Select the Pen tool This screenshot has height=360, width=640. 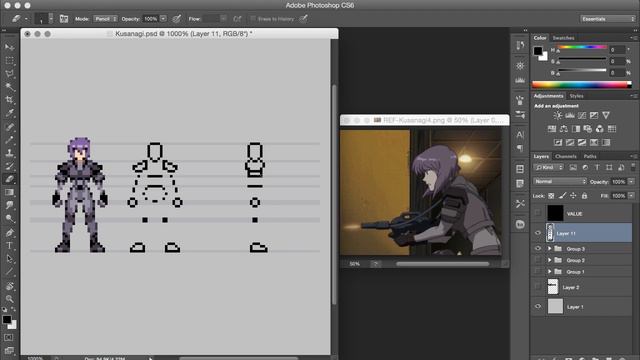(9, 233)
